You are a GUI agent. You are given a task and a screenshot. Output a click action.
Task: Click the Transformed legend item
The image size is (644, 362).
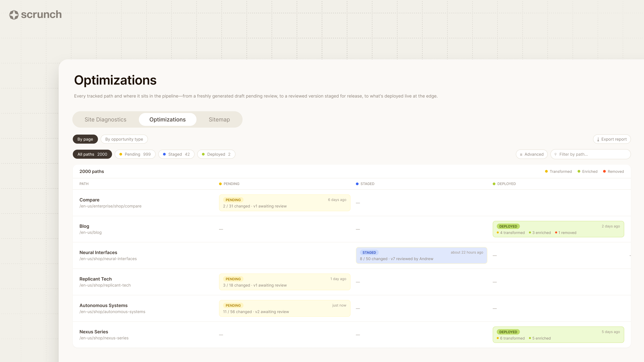point(558,171)
